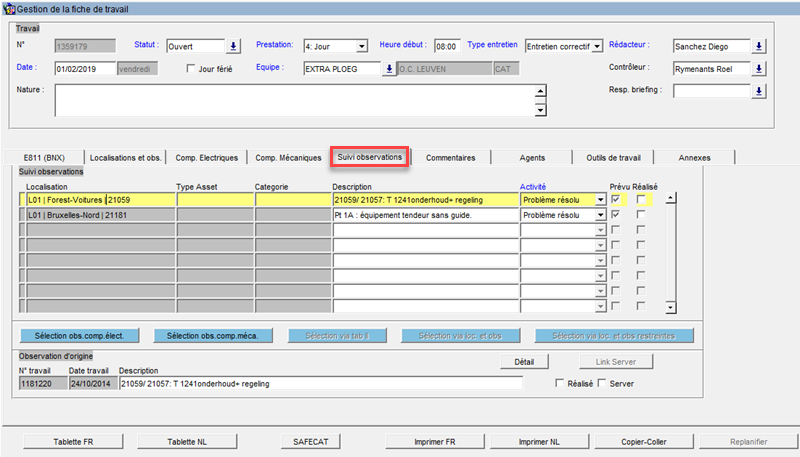Open the Commentaires tab
The image size is (800, 457).
451,158
